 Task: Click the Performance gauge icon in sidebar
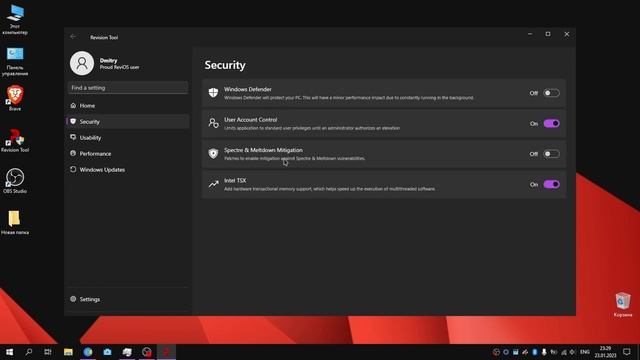73,153
